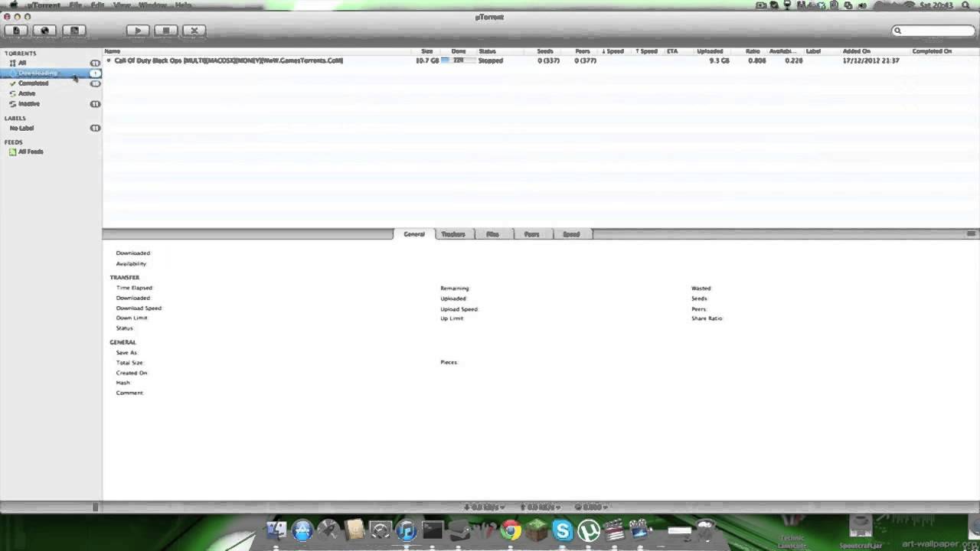Expand the Call Of Duty torrent disclosure triangle
Viewport: 980px width, 551px height.
109,60
